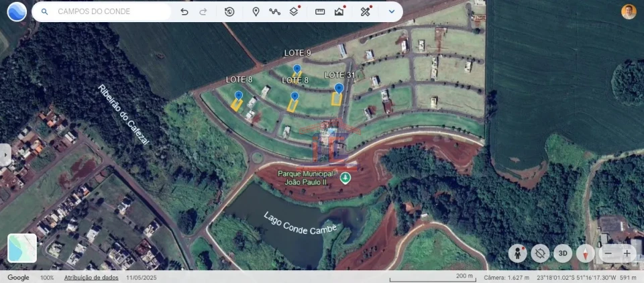The height and width of the screenshot is (283, 644).
Task: Open historical imagery timeline
Action: pos(229,11)
